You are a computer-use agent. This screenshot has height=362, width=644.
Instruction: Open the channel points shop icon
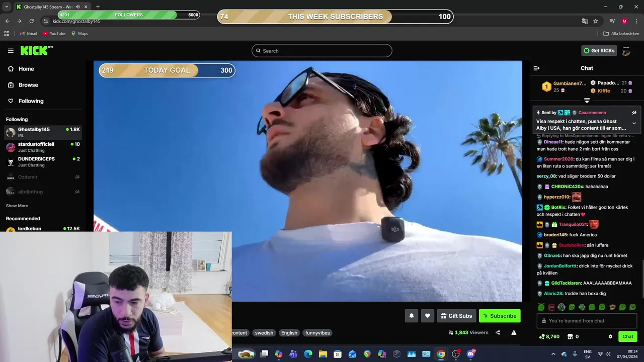tap(570, 336)
